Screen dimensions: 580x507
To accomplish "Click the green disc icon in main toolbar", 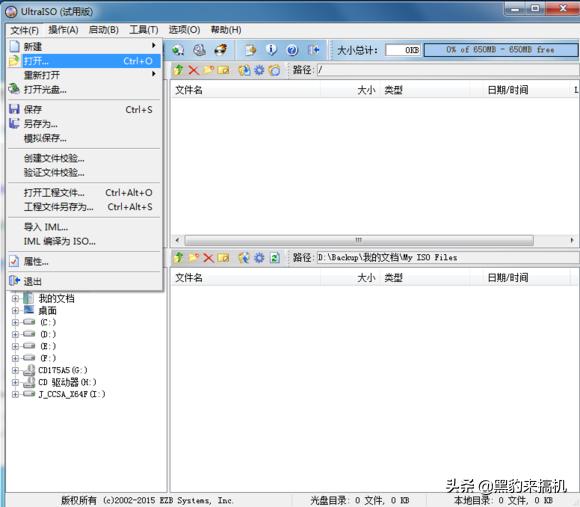I will coord(178,50).
